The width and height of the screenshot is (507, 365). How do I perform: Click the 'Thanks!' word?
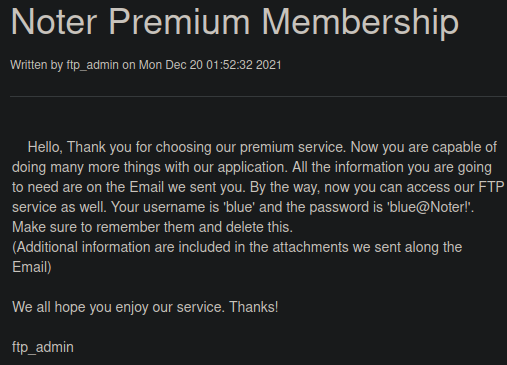click(x=254, y=307)
